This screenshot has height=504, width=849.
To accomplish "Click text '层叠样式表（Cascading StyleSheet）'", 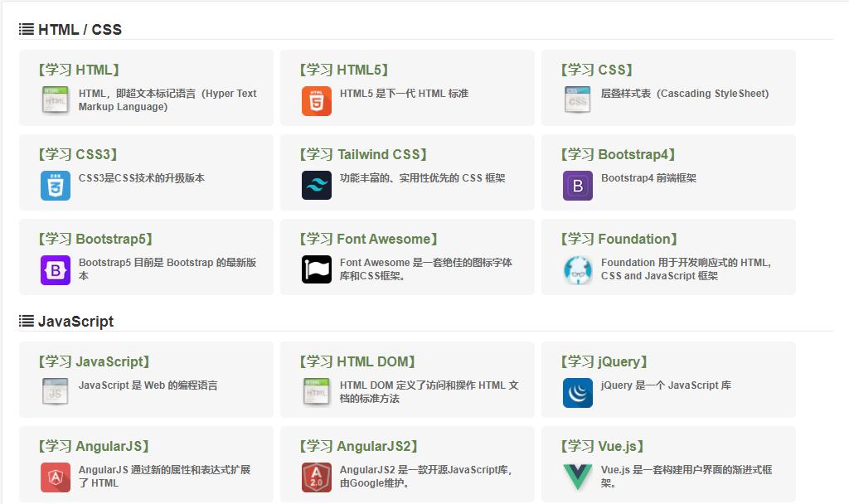I will pyautogui.click(x=685, y=94).
